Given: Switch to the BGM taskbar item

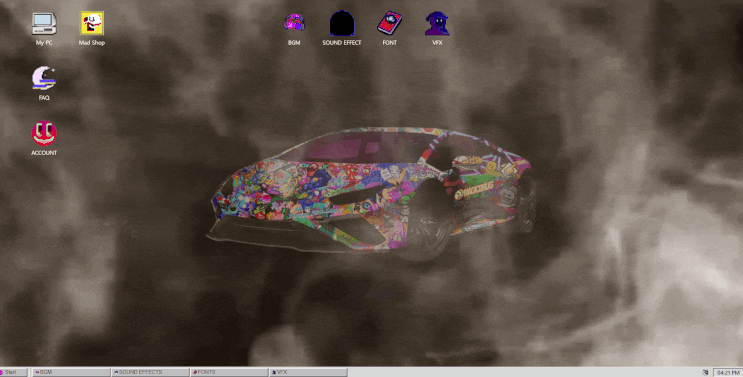Looking at the screenshot, I should (71, 373).
